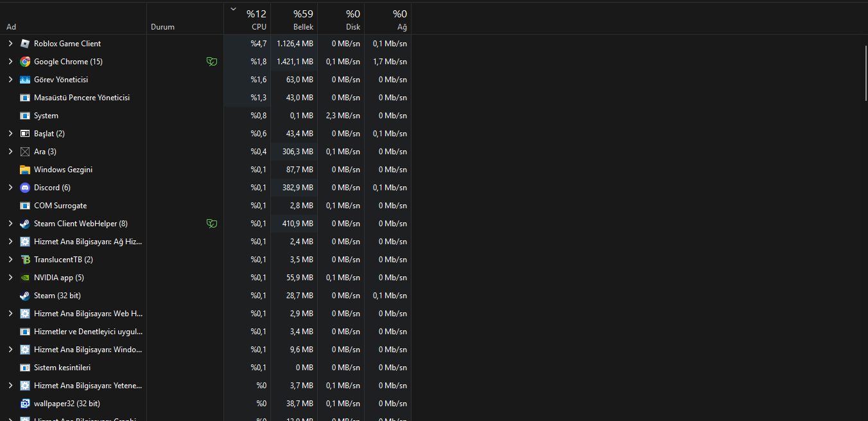Expand the Steam Client WebHelper (8) group
Viewport: 868px width, 421px height.
pyautogui.click(x=10, y=224)
